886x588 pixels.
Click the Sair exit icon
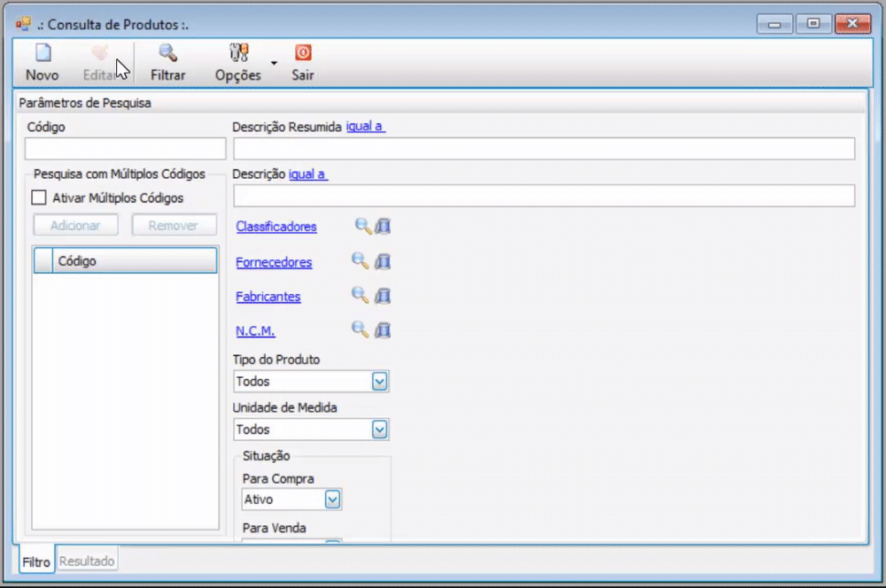(303, 53)
